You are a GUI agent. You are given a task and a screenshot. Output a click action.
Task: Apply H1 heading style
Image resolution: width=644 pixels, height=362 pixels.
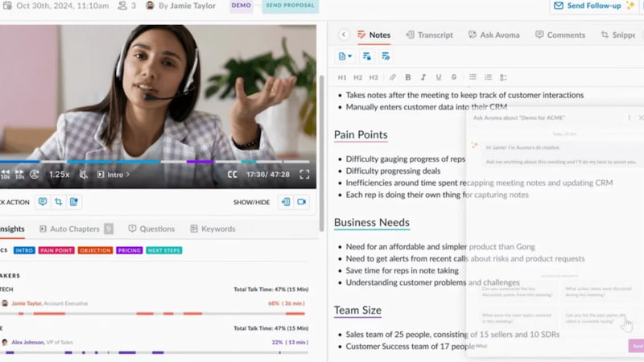point(342,77)
